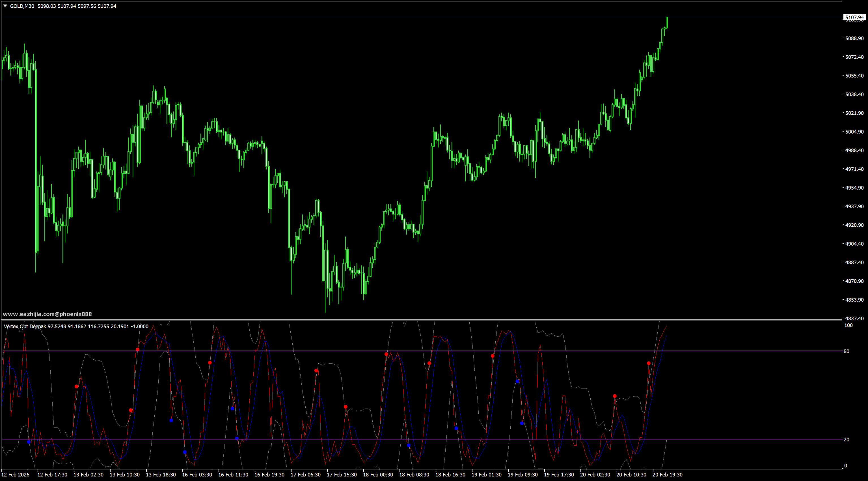Click the 4937.90 price axis label
The image size is (868, 481).
pos(854,207)
